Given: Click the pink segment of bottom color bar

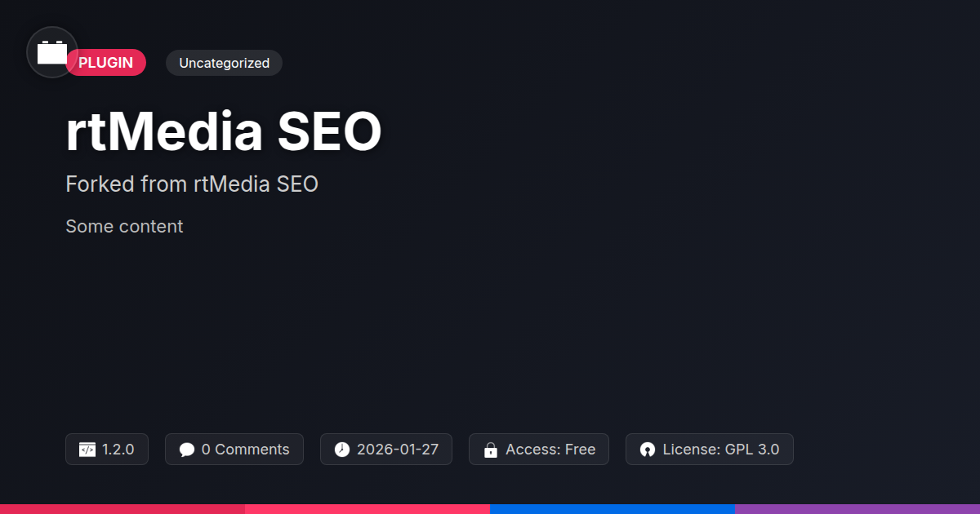Looking at the screenshot, I should pos(367,509).
